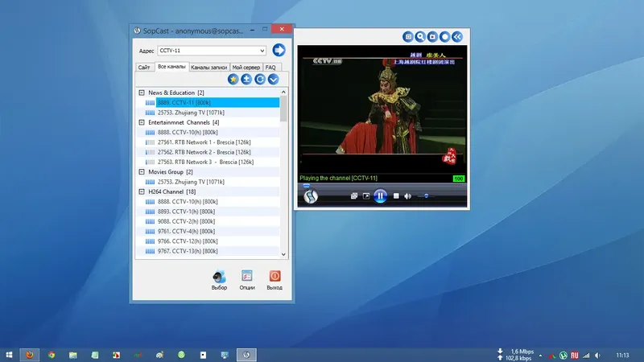
Task: Click the channel list scrollbar thumb
Action: point(283,109)
